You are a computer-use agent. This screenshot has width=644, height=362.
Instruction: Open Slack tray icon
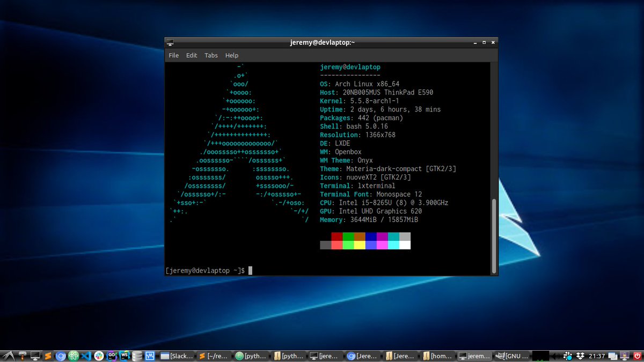[569, 356]
